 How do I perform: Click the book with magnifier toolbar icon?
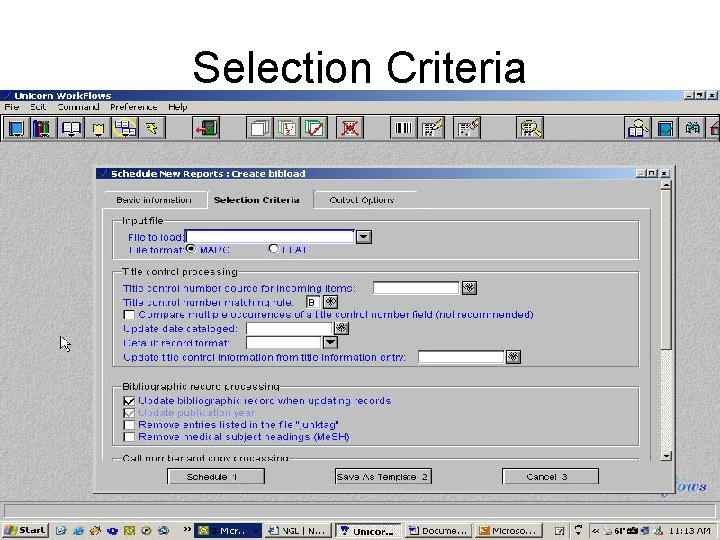tap(638, 128)
